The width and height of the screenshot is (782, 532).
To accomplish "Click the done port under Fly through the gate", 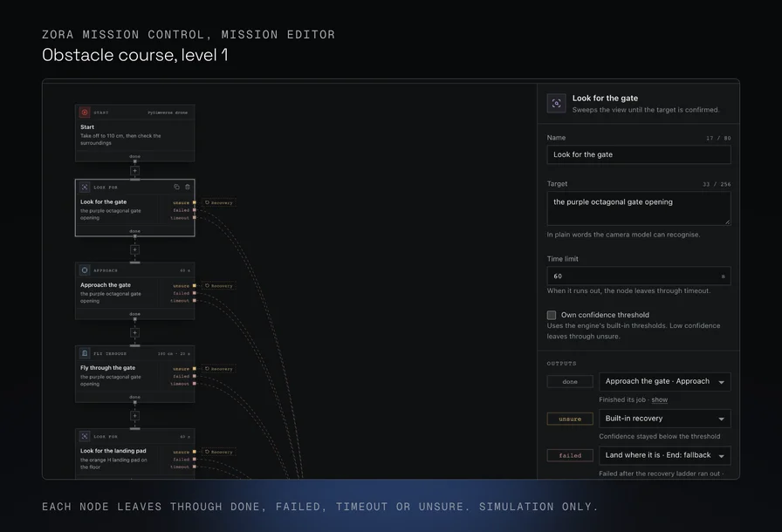I will pos(134,402).
